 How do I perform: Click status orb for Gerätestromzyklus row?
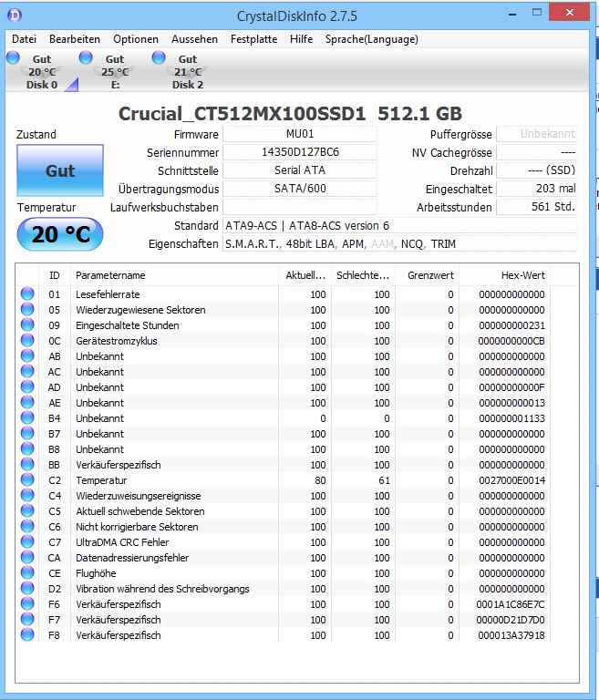pyautogui.click(x=27, y=340)
